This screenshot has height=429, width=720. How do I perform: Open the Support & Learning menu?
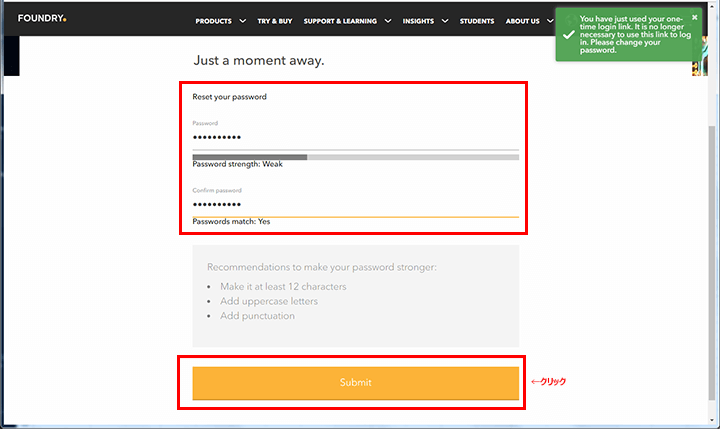[340, 21]
